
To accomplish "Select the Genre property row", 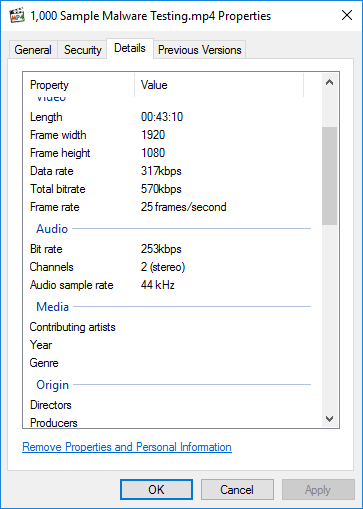I will pyautogui.click(x=170, y=363).
